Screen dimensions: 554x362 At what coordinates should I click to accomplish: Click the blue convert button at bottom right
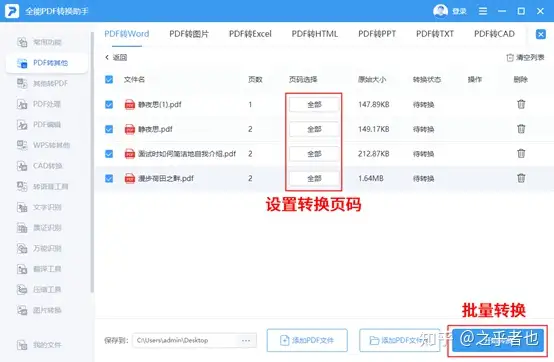click(x=498, y=340)
